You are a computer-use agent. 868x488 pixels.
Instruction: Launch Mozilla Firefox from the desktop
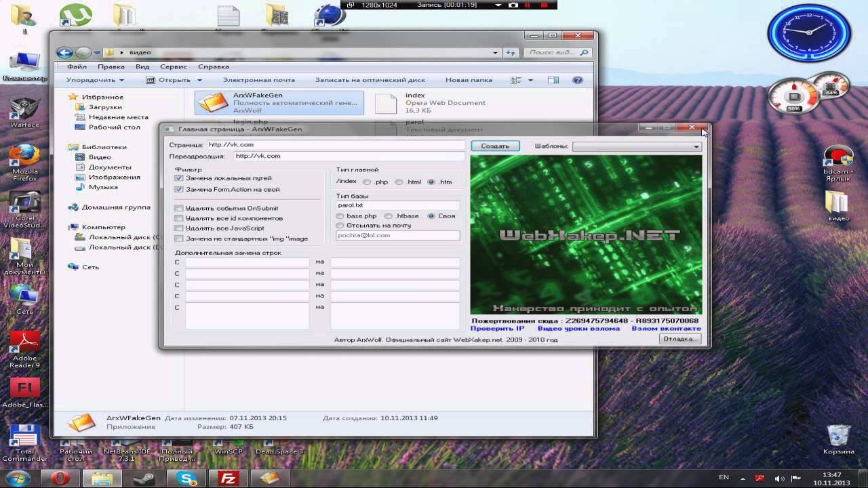tap(24, 163)
